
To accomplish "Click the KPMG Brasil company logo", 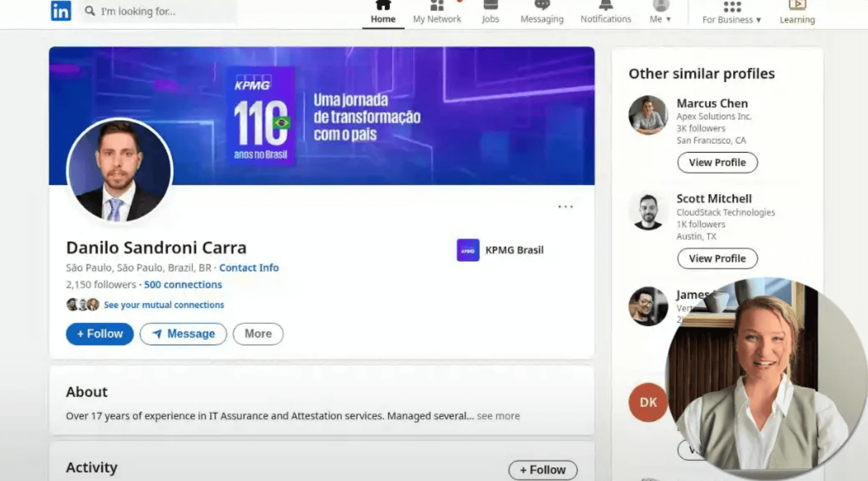I will pyautogui.click(x=468, y=250).
